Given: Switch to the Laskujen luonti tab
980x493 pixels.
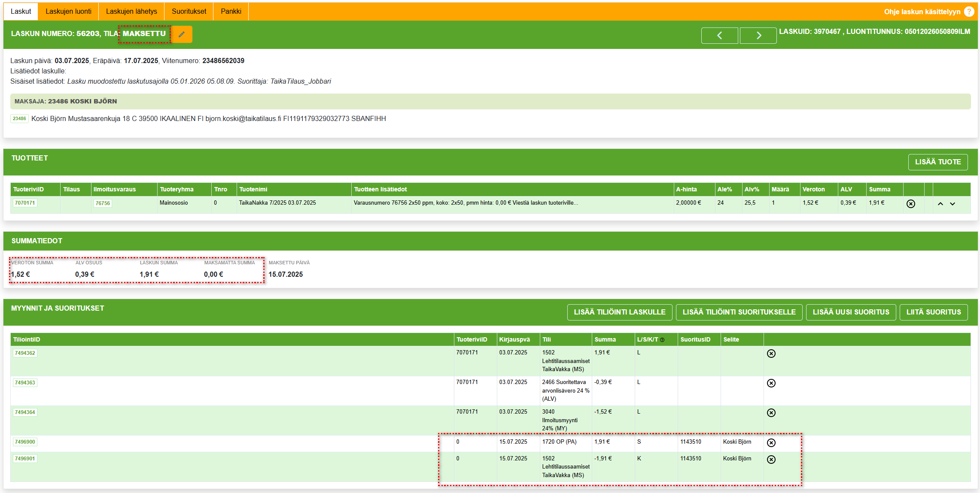Looking at the screenshot, I should (x=68, y=12).
